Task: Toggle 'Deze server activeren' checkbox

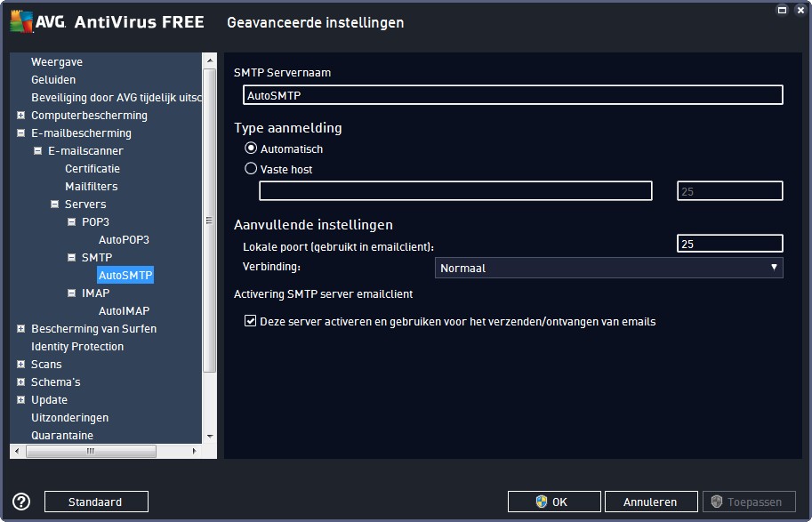Action: pos(251,321)
